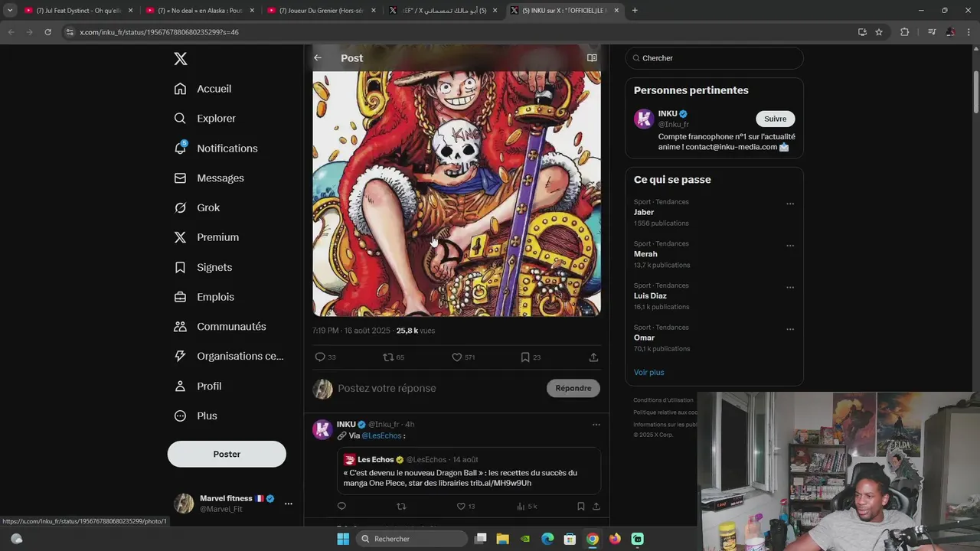The image size is (980, 551).
Task: Open tab search dropdown arrow
Action: pos(9,11)
